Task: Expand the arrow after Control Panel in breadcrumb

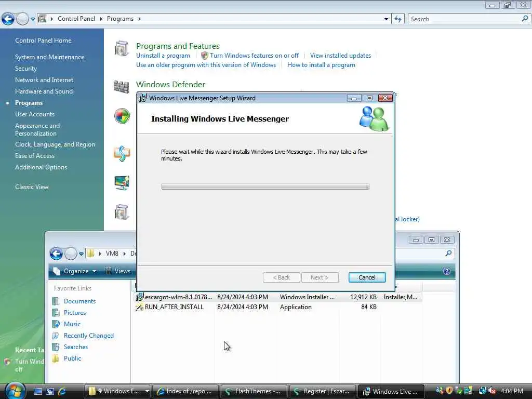Action: pyautogui.click(x=101, y=19)
